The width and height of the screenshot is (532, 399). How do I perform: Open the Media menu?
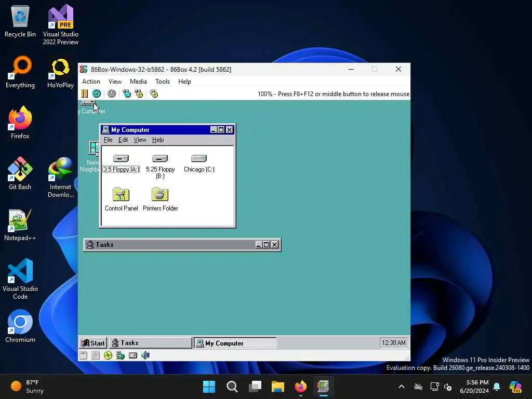click(138, 82)
